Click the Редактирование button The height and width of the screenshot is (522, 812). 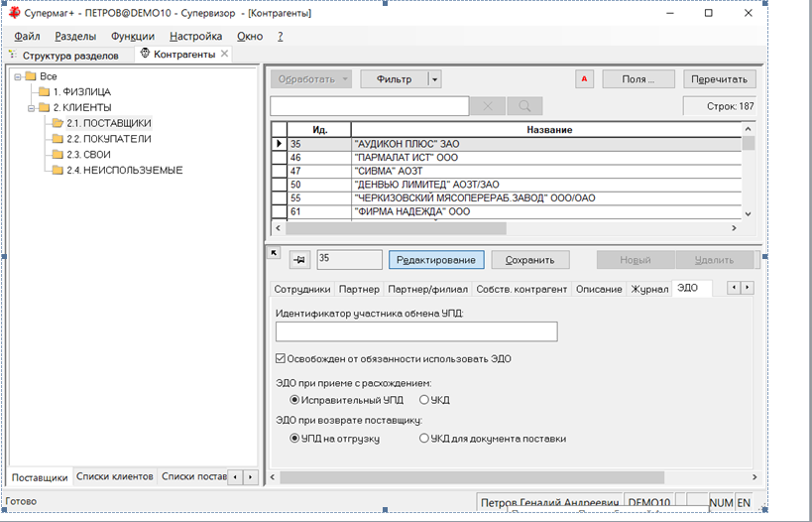(x=436, y=260)
